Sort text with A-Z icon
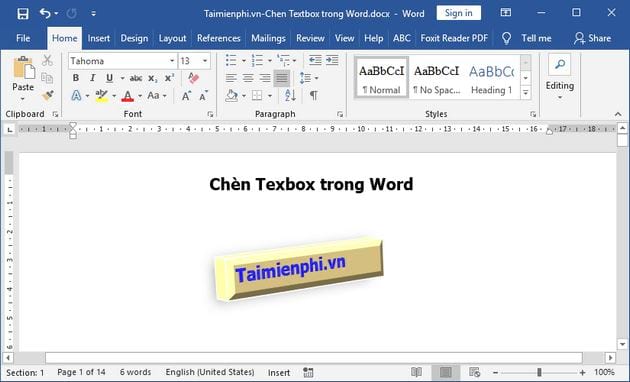 (x=290, y=96)
